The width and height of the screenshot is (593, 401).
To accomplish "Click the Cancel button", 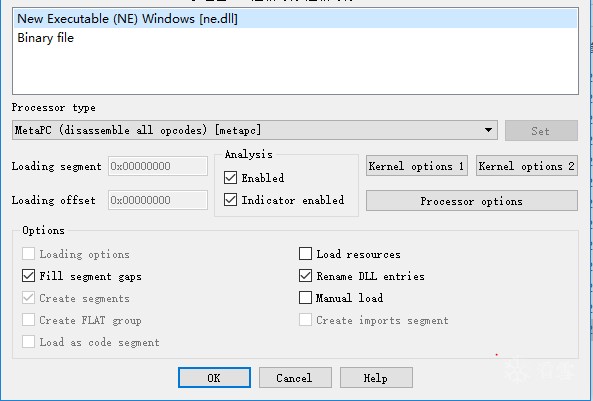I will click(295, 378).
